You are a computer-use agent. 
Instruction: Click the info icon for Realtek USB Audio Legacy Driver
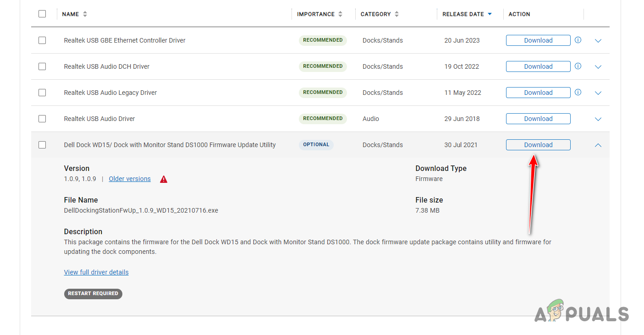pos(578,93)
